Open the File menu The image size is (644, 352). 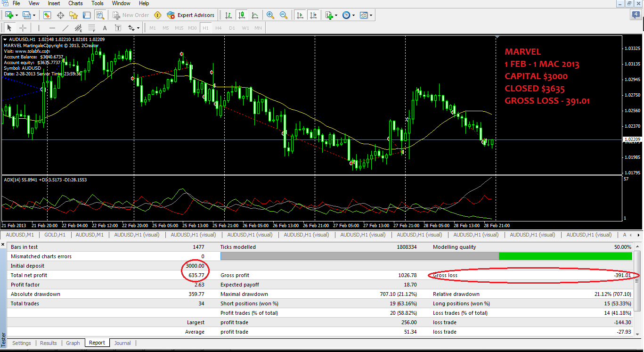click(16, 3)
